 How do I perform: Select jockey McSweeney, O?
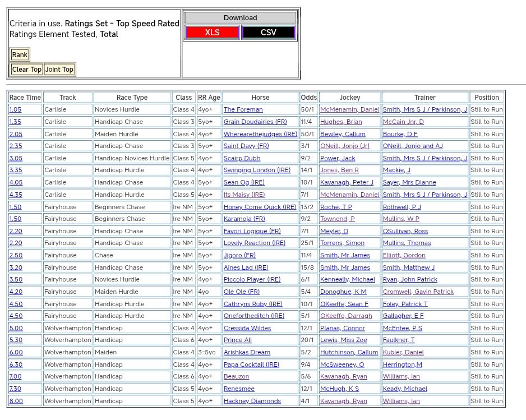pos(342,364)
